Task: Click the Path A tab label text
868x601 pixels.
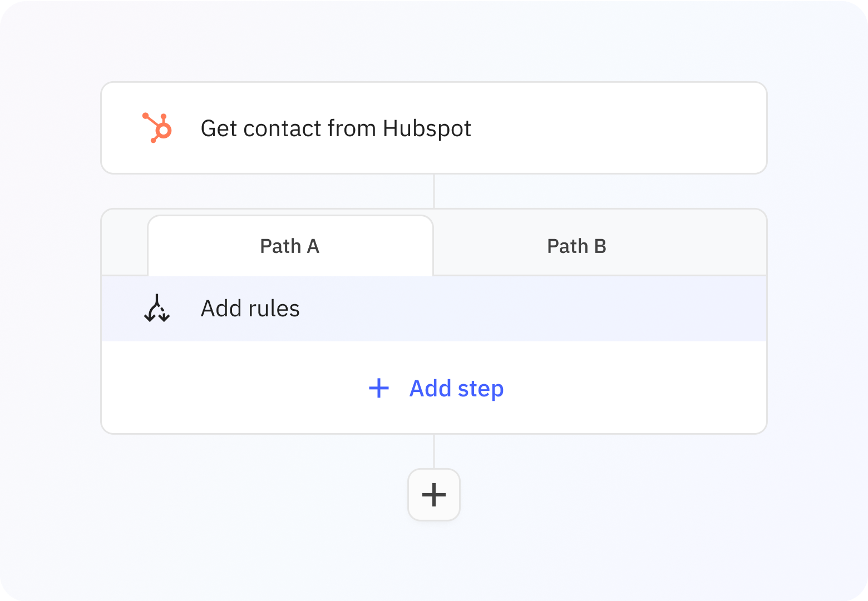Action: click(289, 246)
